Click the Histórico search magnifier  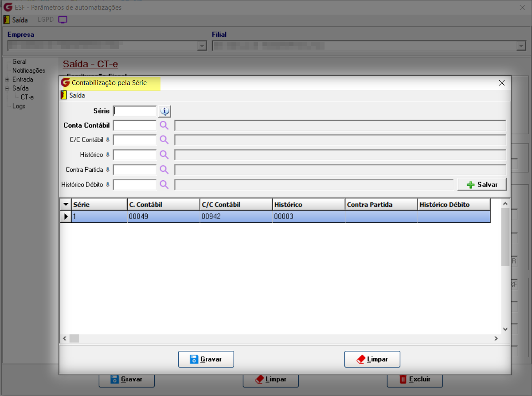164,155
